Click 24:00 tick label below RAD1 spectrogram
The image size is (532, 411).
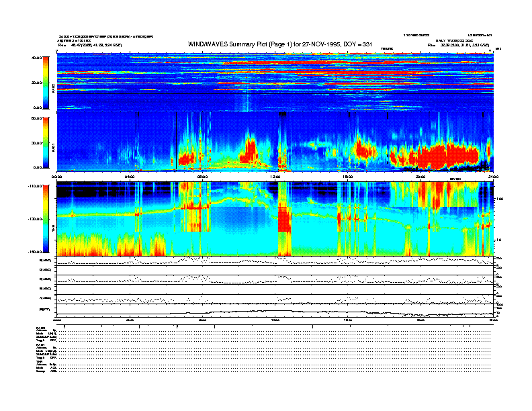coord(493,177)
